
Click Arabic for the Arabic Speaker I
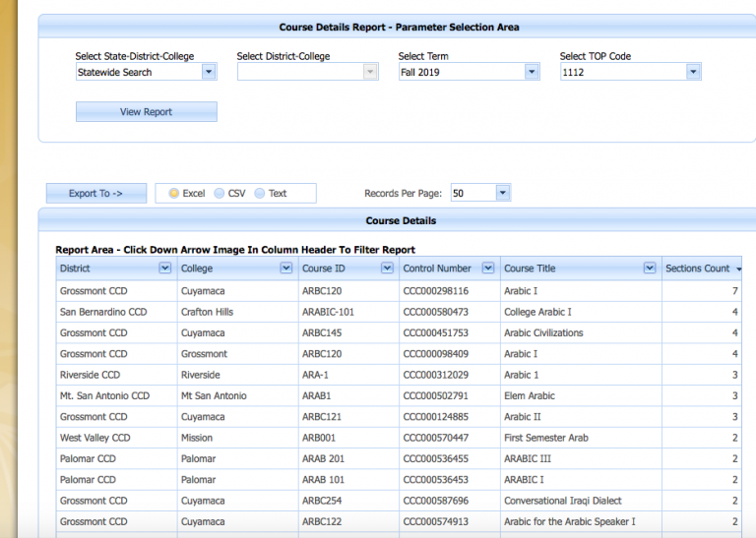[x=569, y=521]
